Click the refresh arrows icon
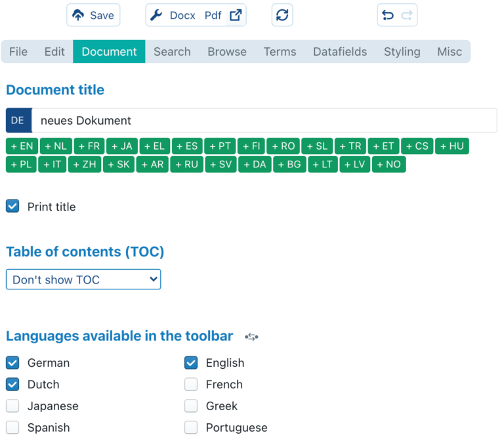The width and height of the screenshot is (504, 439). 282,15
